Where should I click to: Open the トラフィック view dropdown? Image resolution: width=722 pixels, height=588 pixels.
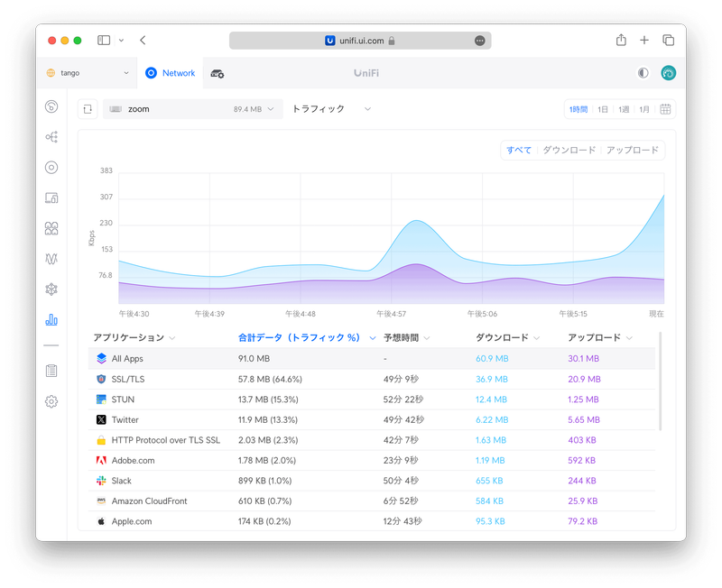click(x=331, y=109)
